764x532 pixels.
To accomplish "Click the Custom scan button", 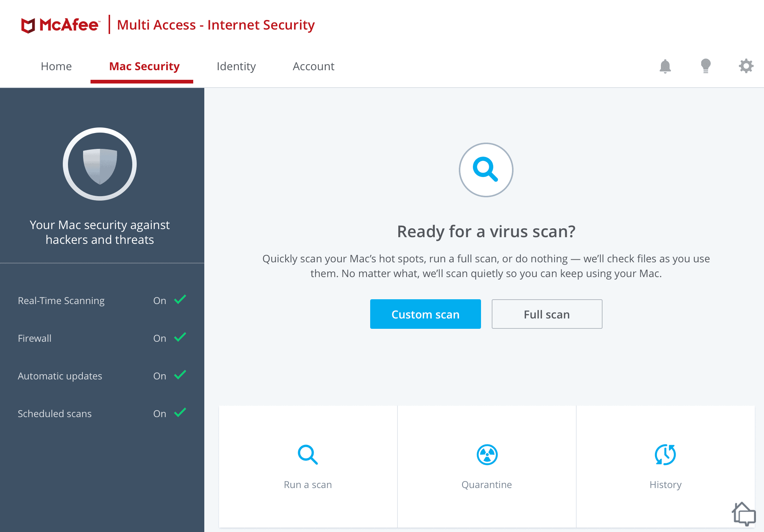I will coord(426,314).
